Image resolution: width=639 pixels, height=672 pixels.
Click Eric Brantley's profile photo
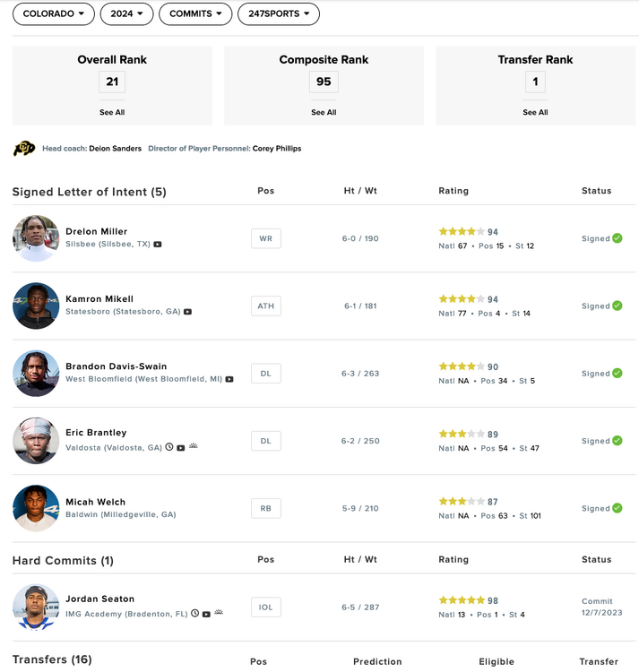click(36, 441)
